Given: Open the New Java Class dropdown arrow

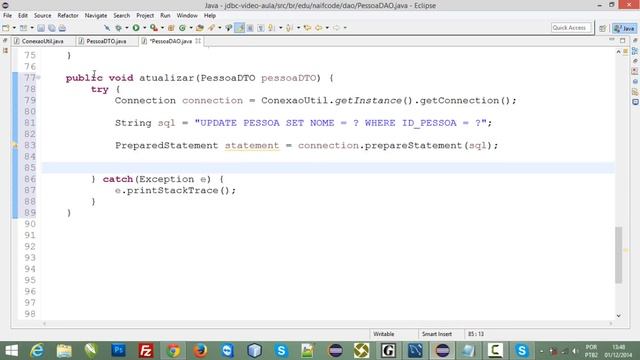Looking at the screenshot, I should tap(191, 28).
